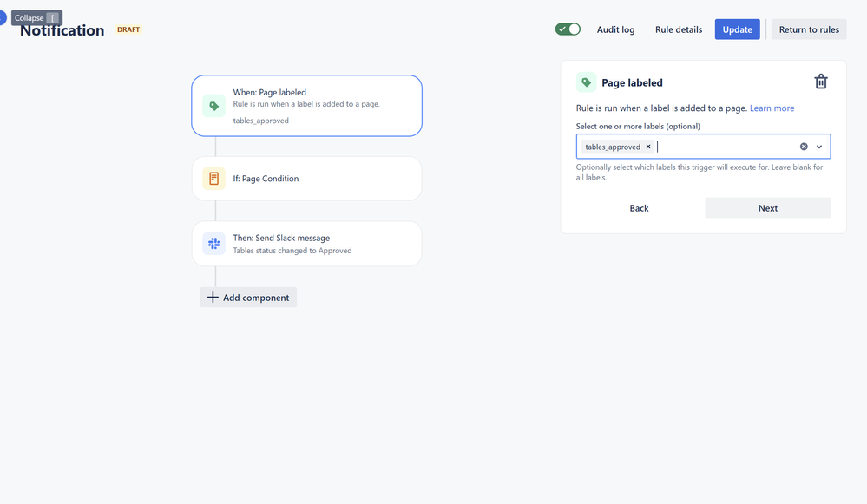Click the Collapse sidebar tooltip button

coord(36,17)
